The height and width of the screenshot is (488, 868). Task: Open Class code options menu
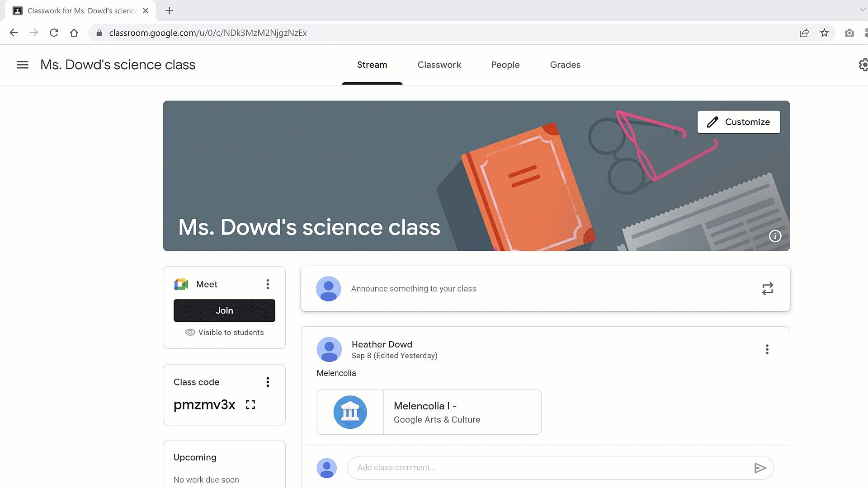(268, 382)
